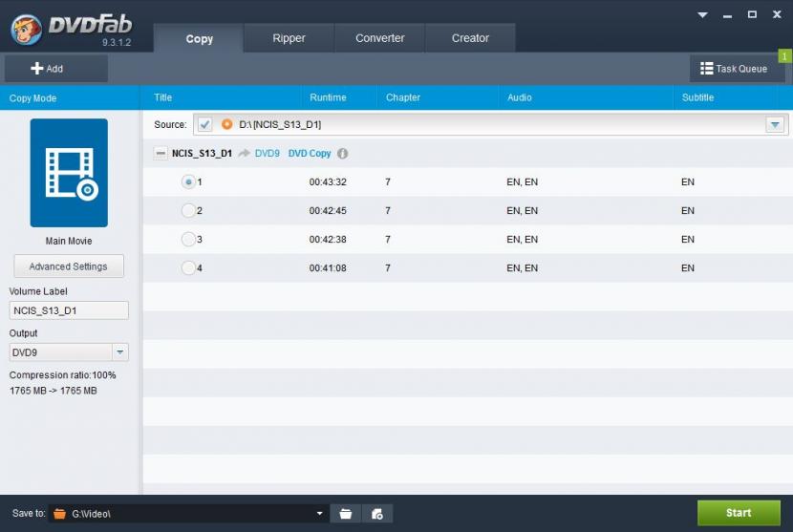This screenshot has width=793, height=532.
Task: Click the orange disc icon in Source
Action: tap(227, 124)
